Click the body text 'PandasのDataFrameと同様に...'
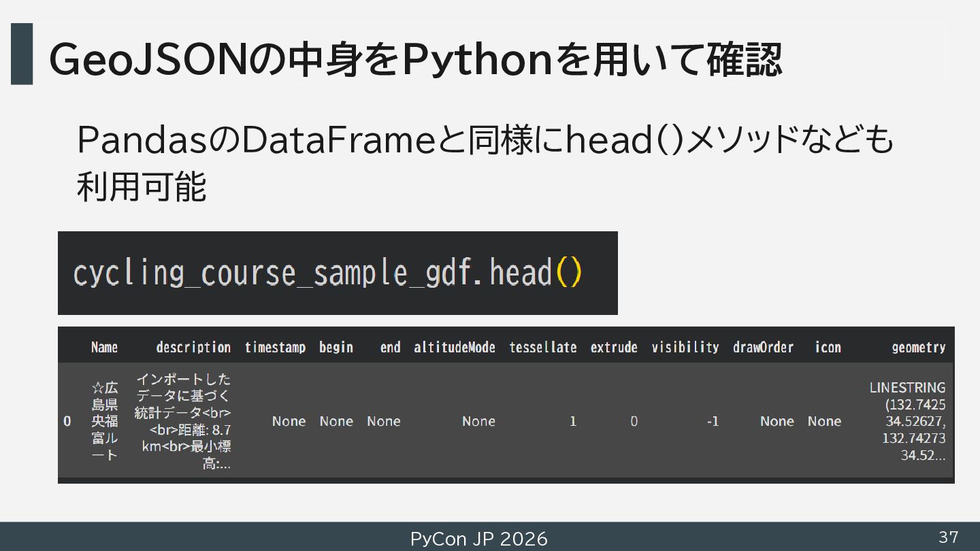 pyautogui.click(x=485, y=163)
